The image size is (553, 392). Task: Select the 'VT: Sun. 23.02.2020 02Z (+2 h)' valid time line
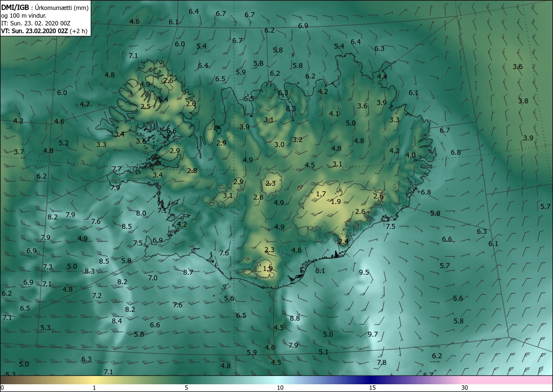click(44, 30)
